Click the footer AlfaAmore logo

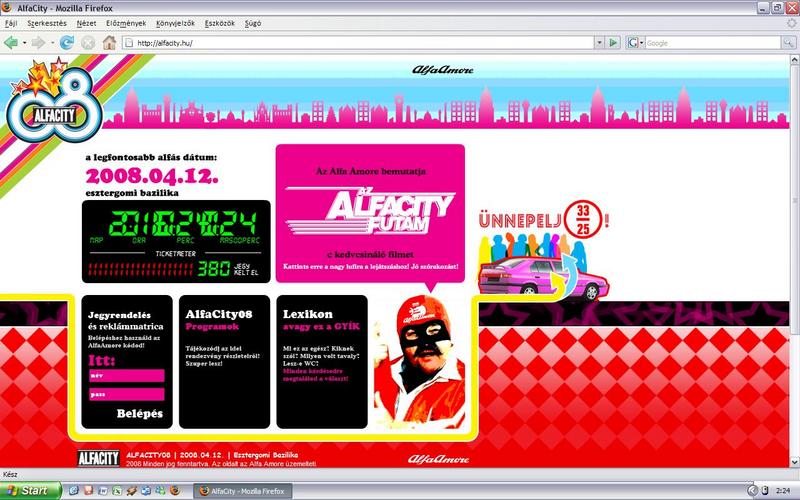(438, 459)
